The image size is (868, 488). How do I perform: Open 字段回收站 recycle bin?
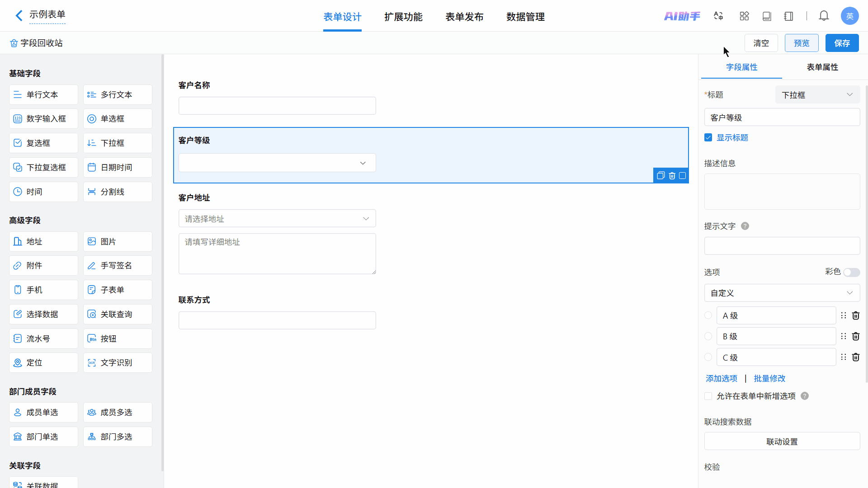click(36, 43)
